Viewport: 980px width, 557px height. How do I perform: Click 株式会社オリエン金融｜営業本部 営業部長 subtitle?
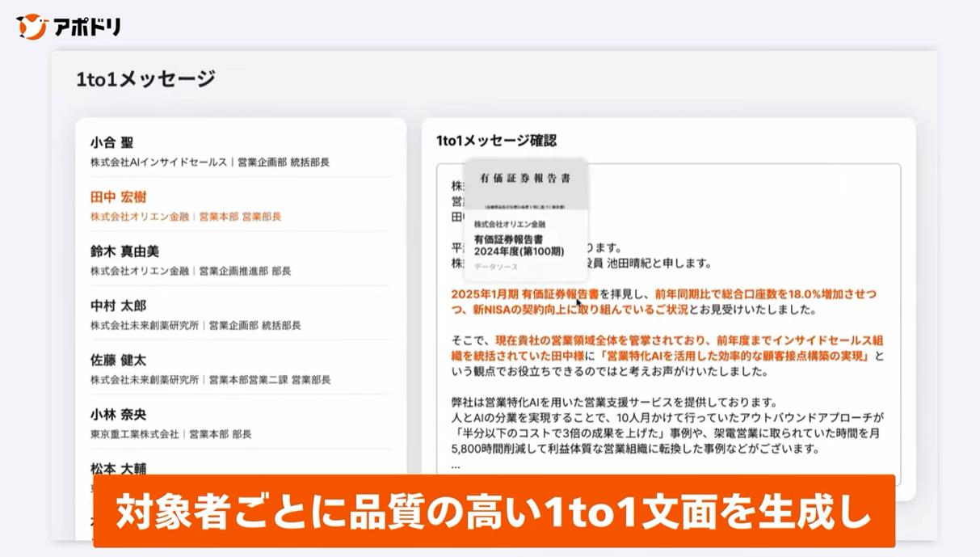(186, 217)
